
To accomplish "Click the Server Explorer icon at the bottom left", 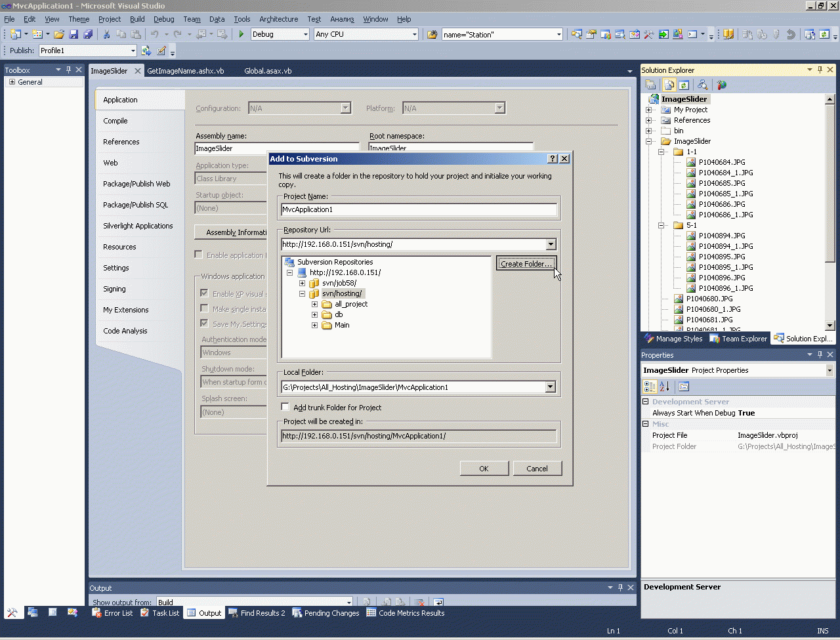I will click(x=33, y=612).
